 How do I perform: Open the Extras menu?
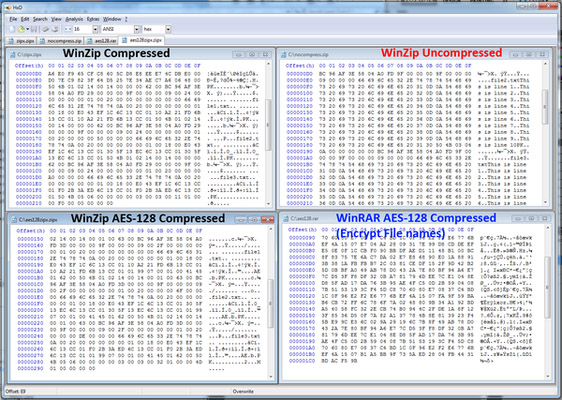(93, 19)
